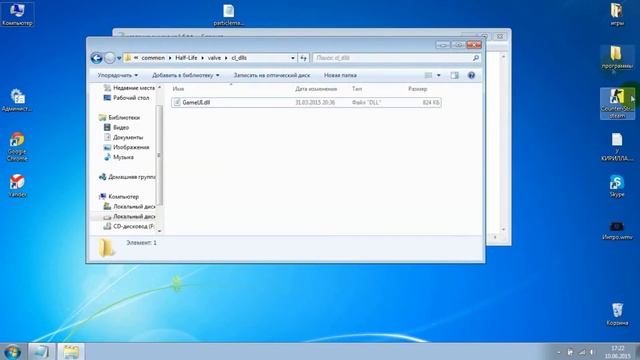Click the Explorer forward arrow button
Viewport: 640px width, 360px height.
(x=109, y=58)
